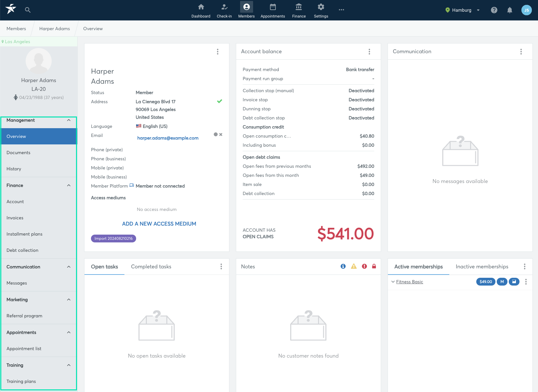Filter notes by yellow warning icon
This screenshot has width=538, height=392.
(x=353, y=266)
